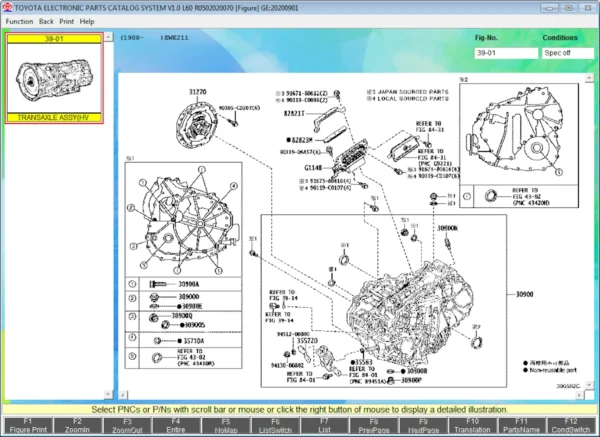The width and height of the screenshot is (600, 437).
Task: Open the Print menu
Action: coord(67,21)
